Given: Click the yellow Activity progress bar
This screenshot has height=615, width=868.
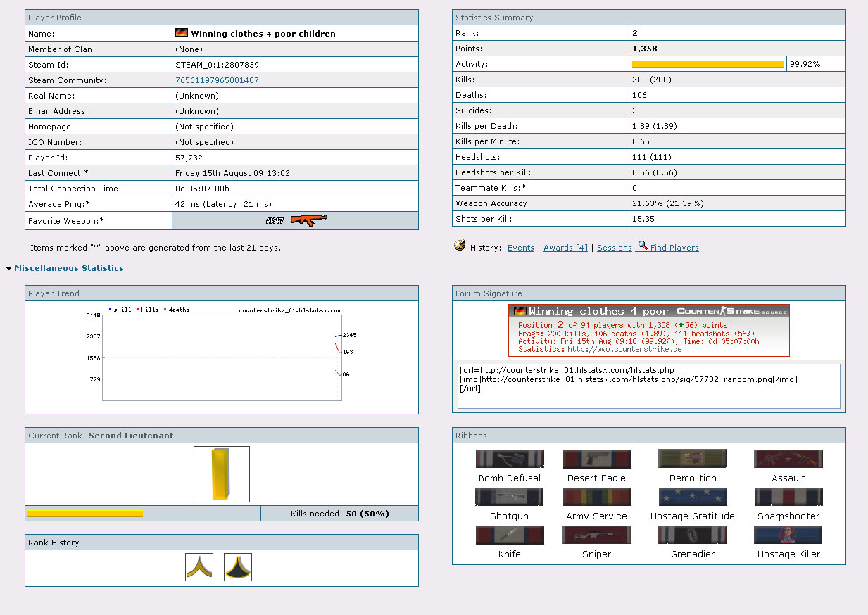Looking at the screenshot, I should (707, 64).
